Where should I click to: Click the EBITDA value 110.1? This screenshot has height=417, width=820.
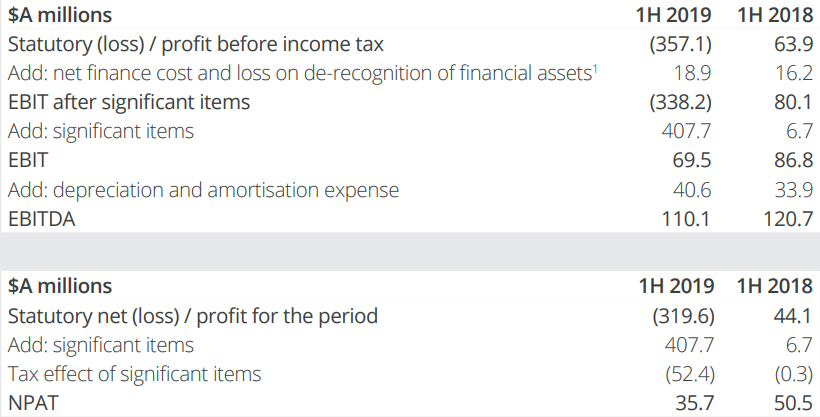click(x=686, y=219)
